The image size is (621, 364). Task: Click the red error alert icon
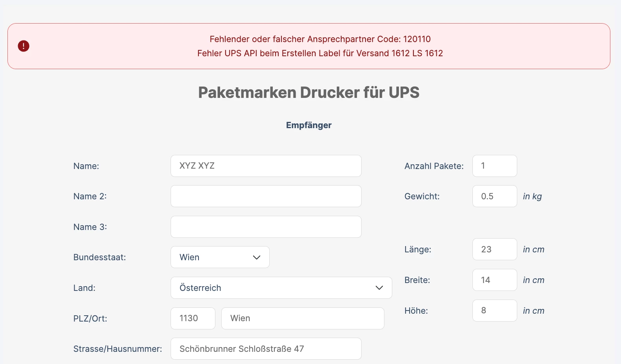pyautogui.click(x=24, y=46)
